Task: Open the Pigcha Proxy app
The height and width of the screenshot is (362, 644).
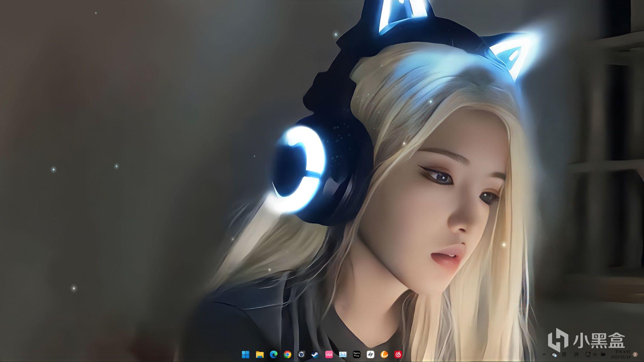Action: [x=357, y=355]
